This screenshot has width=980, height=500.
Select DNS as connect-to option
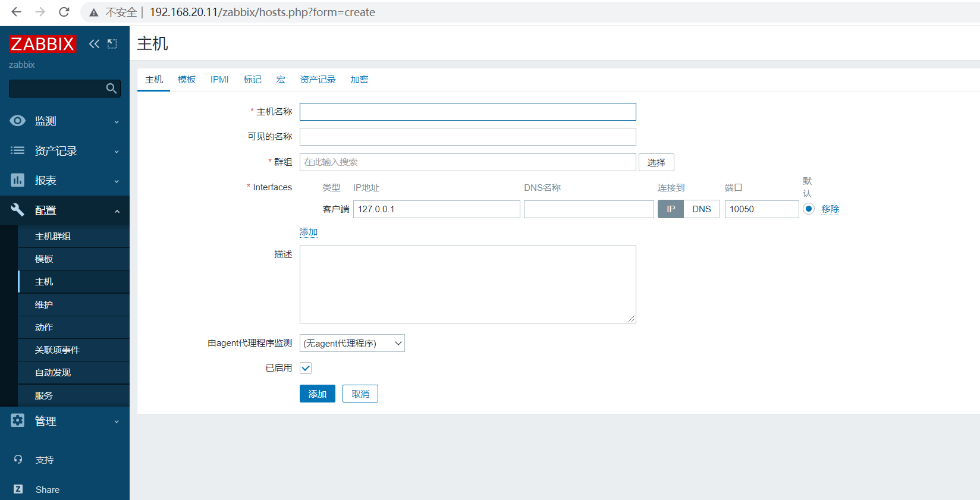(x=702, y=209)
